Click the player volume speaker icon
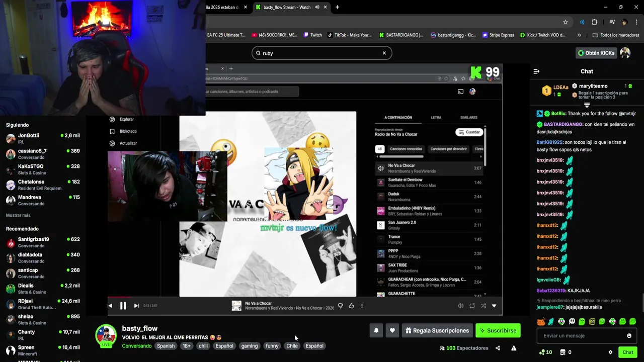 pos(460,306)
